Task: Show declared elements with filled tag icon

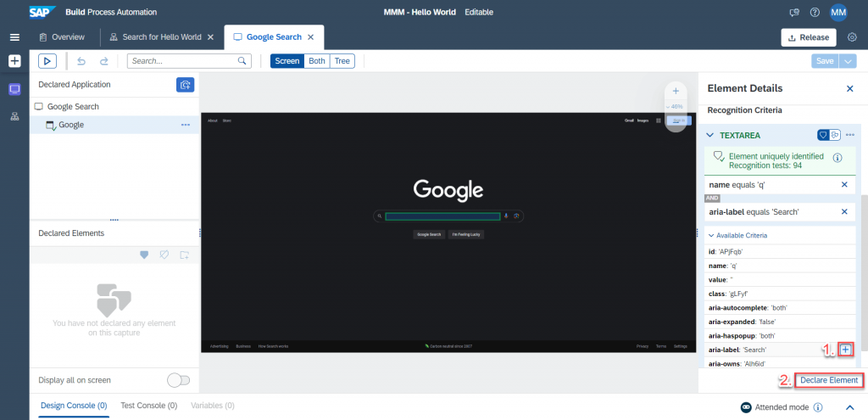Action: (144, 255)
